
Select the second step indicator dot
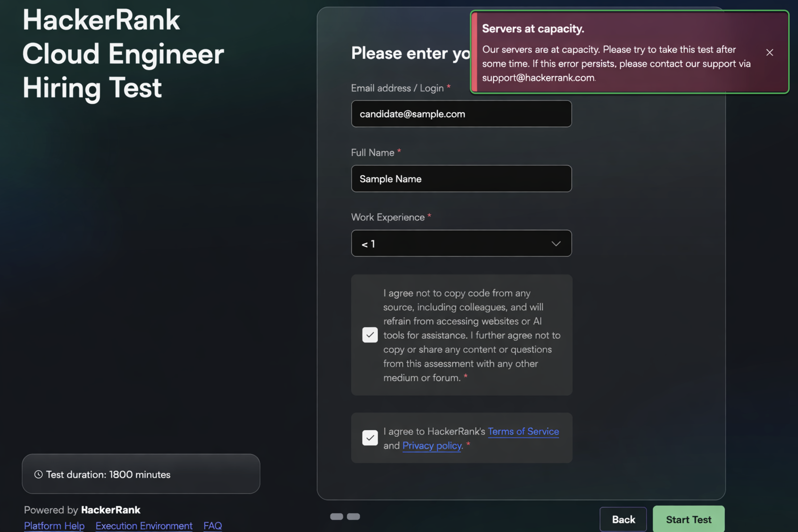[x=353, y=517]
